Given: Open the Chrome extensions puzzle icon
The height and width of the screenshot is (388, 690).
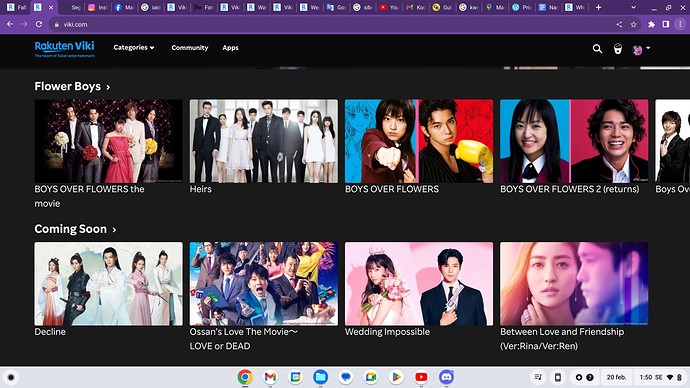Looking at the screenshot, I should click(651, 25).
